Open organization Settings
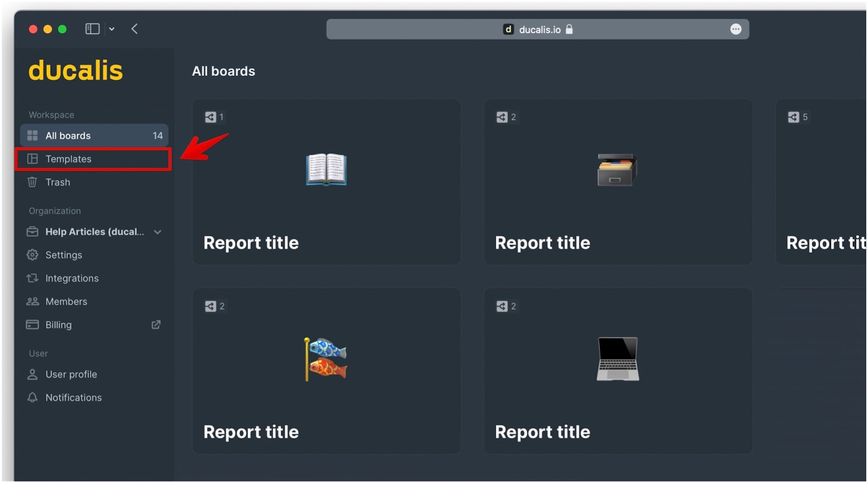 point(94,255)
